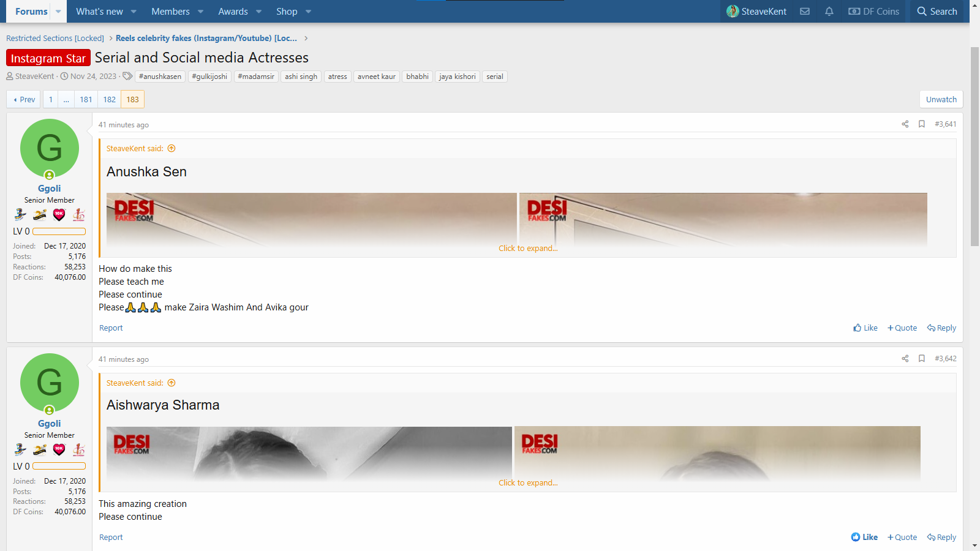This screenshot has width=980, height=551.
Task: Expand quoted content in post #3,642
Action: pyautogui.click(x=528, y=483)
